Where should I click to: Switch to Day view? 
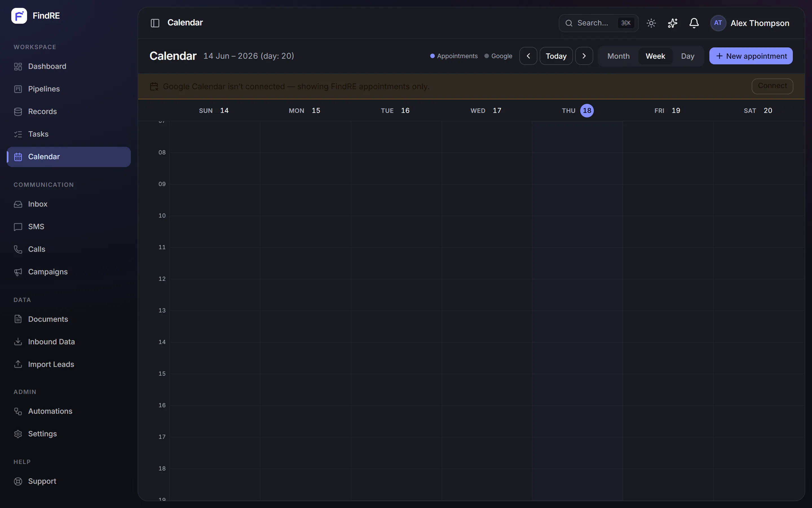click(687, 56)
